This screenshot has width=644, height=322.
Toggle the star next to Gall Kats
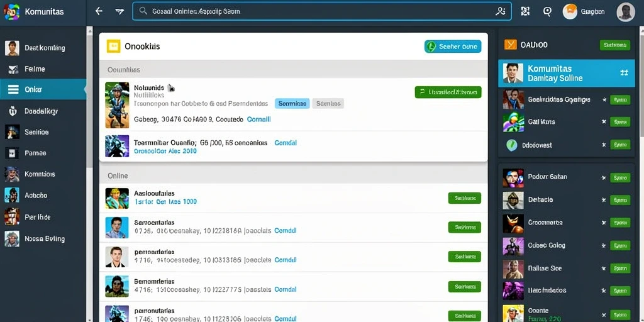coord(603,122)
